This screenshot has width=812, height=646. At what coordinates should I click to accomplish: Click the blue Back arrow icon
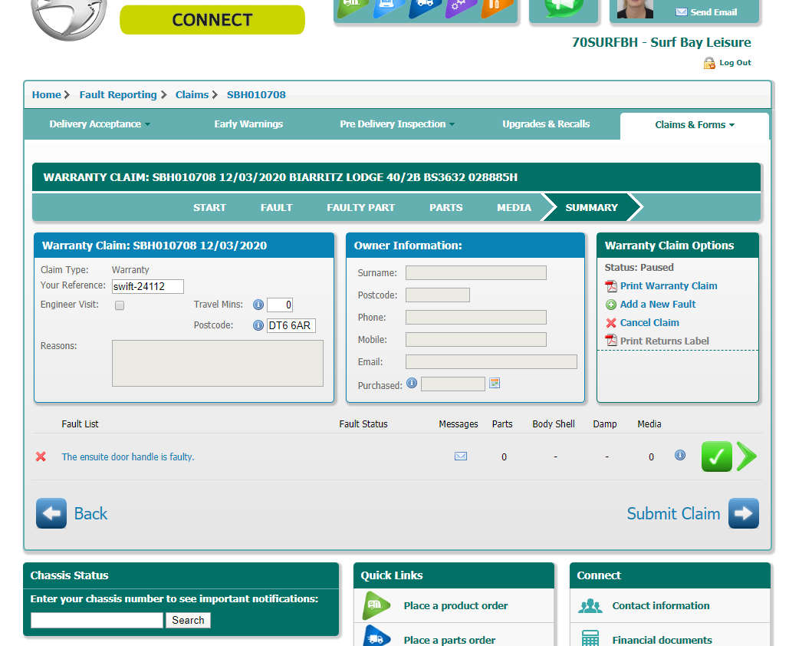[51, 513]
